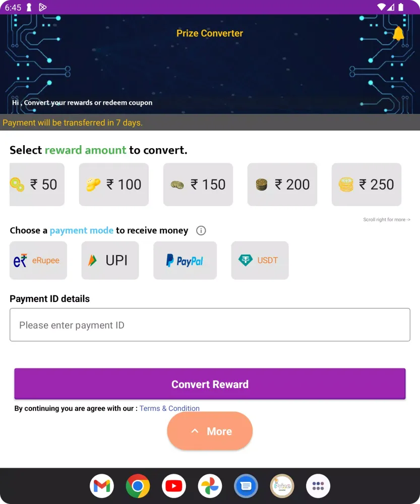Open the app drawer grid icon
This screenshot has height=504, width=420.
pyautogui.click(x=318, y=486)
